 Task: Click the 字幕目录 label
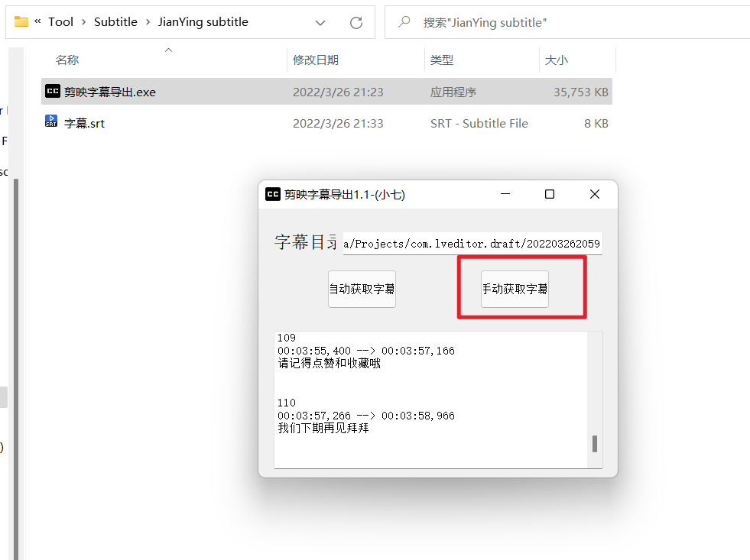tap(306, 242)
